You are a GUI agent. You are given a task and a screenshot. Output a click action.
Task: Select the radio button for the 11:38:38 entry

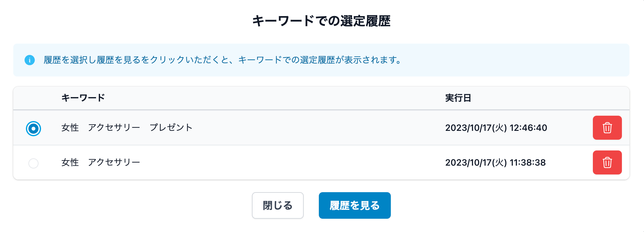pos(33,163)
